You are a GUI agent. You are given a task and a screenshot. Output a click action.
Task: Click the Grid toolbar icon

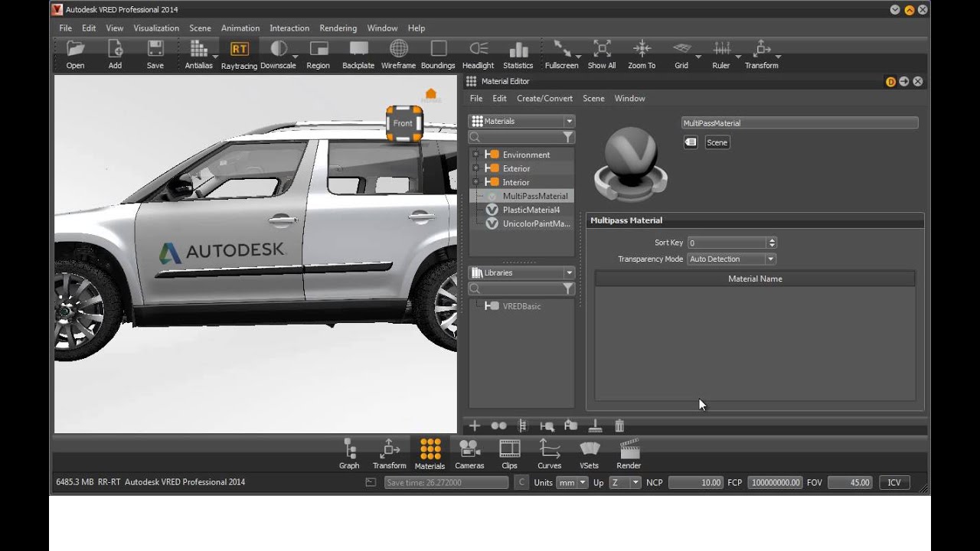681,54
